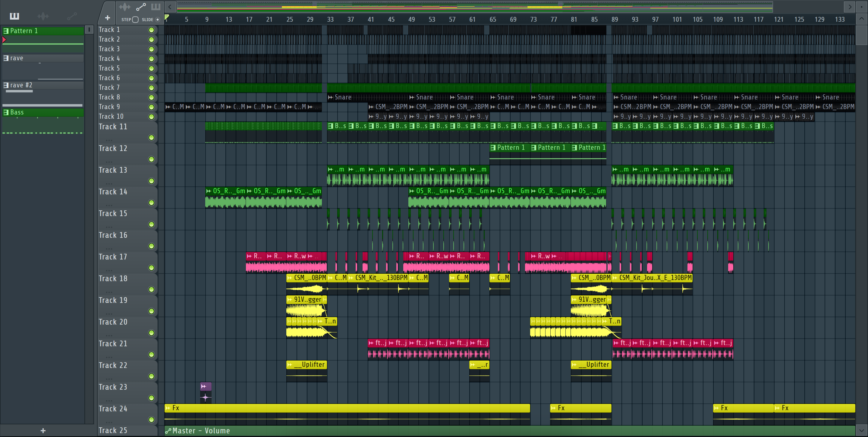
Task: Mute Track 3
Action: [152, 49]
